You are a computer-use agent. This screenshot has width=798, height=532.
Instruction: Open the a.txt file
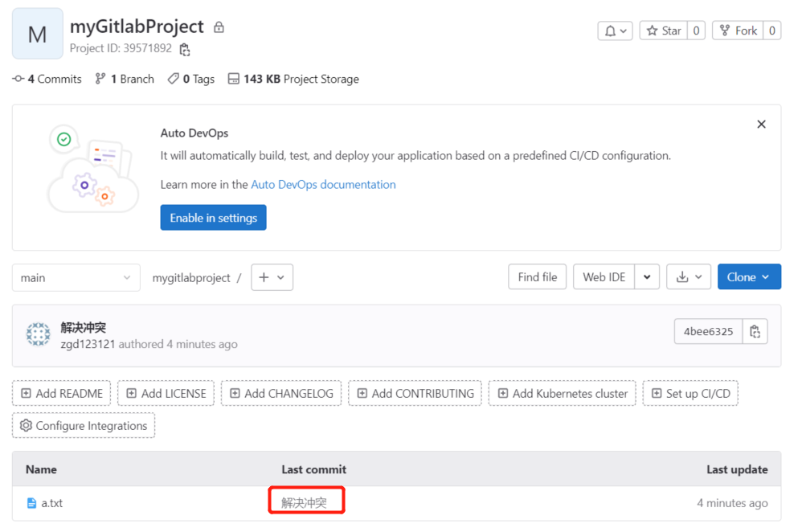point(52,503)
